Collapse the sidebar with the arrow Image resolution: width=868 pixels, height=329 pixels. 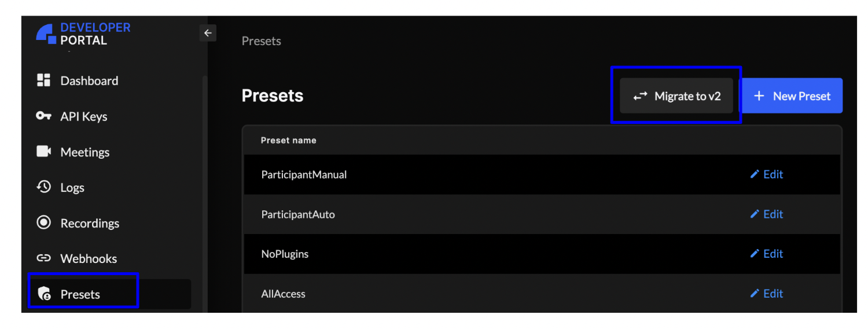(x=208, y=33)
